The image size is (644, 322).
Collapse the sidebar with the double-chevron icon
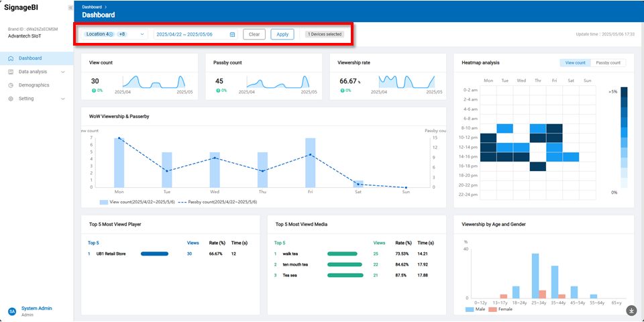70,7
